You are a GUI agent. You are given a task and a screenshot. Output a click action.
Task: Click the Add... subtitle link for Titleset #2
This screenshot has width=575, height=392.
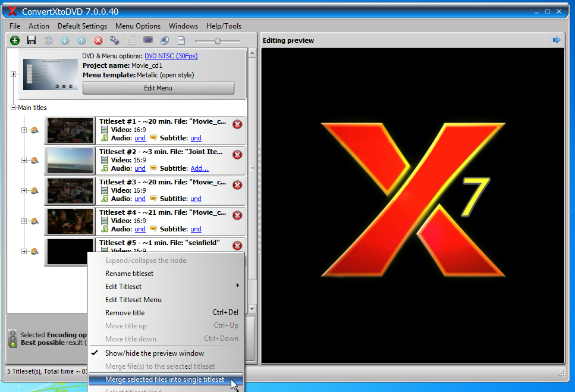(200, 168)
